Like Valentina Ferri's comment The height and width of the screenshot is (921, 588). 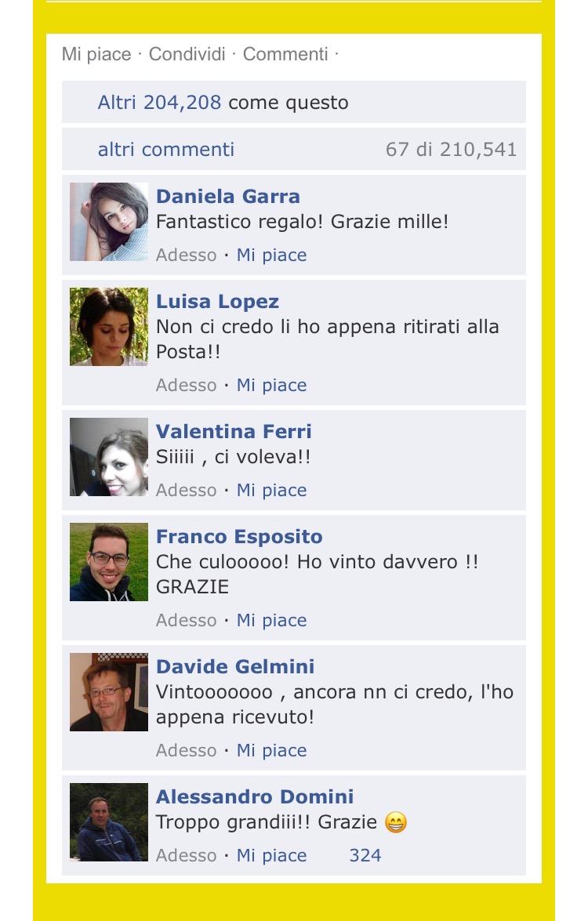coord(271,490)
